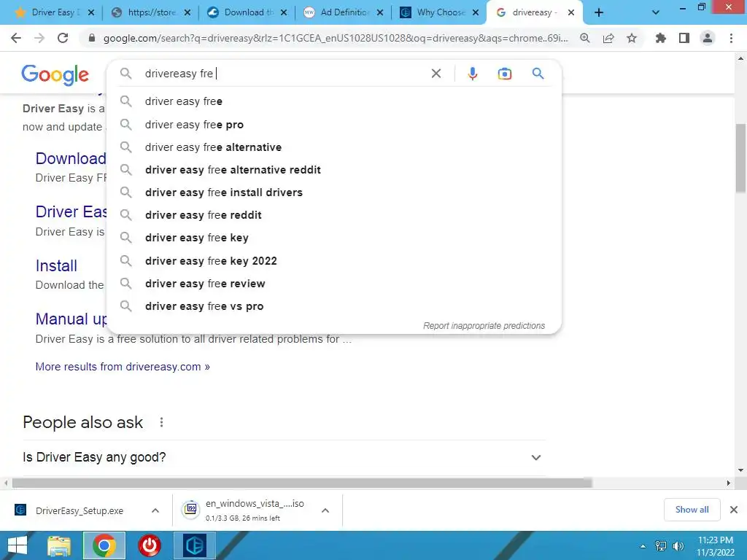
Task: Click the horizontal page scrollbar thumb
Action: pyautogui.click(x=302, y=483)
